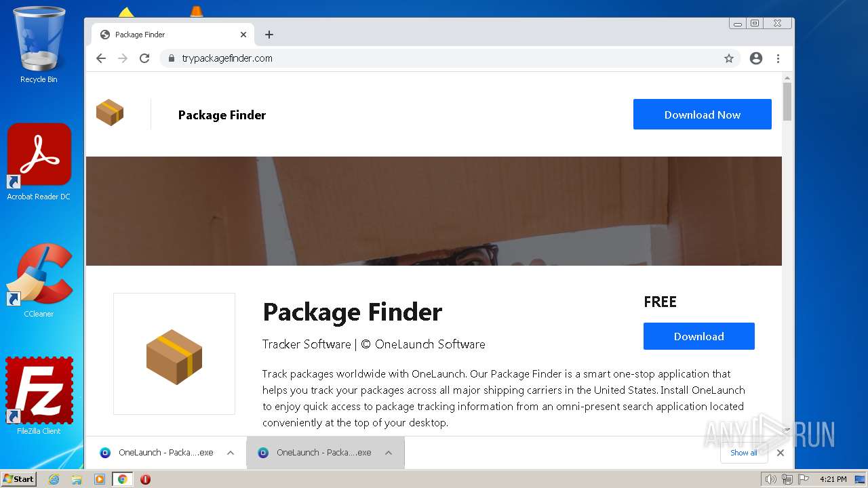Open the Chrome profile account icon

[756, 58]
